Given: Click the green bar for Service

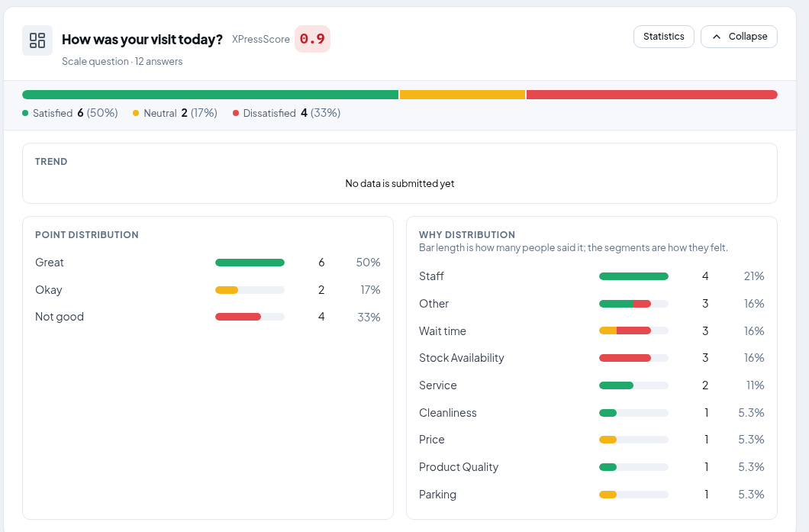Looking at the screenshot, I should (616, 385).
